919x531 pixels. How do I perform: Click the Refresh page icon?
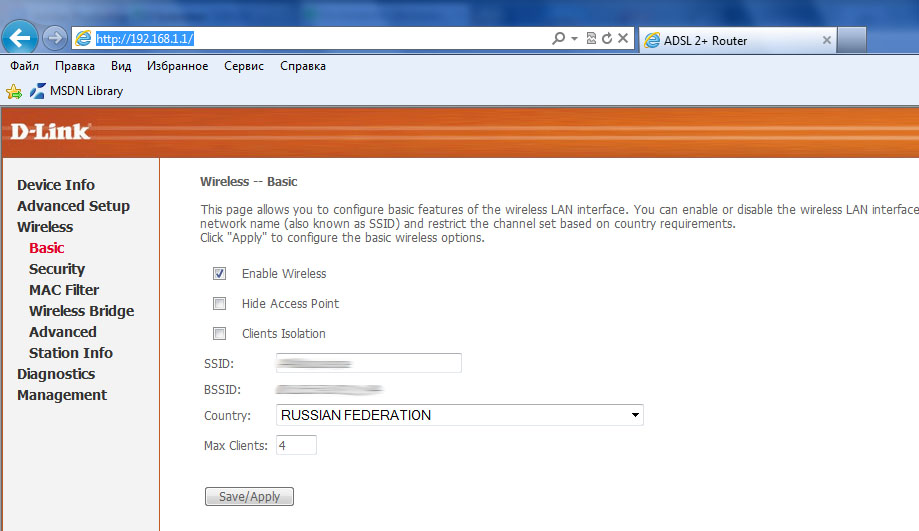pos(607,39)
